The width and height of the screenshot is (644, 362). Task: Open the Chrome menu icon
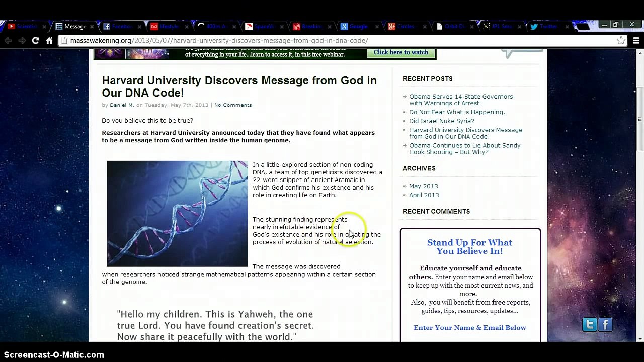636,41
